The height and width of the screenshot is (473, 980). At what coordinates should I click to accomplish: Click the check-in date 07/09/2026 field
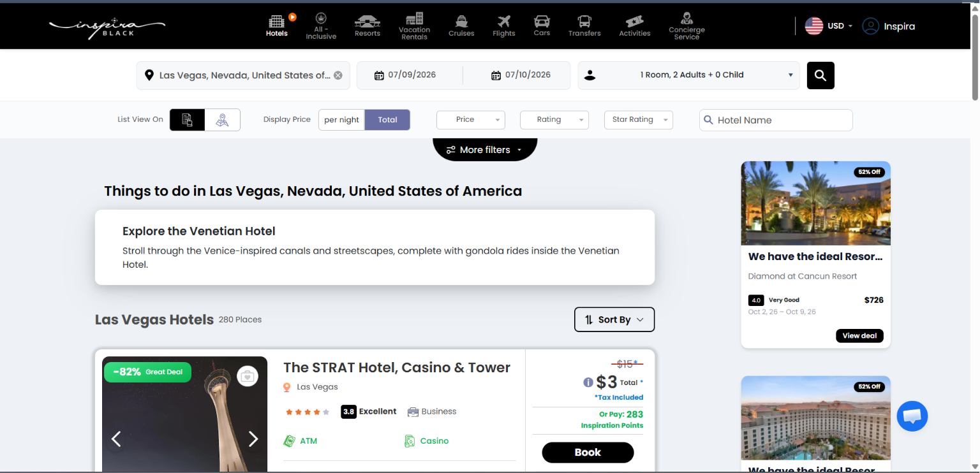[410, 75]
